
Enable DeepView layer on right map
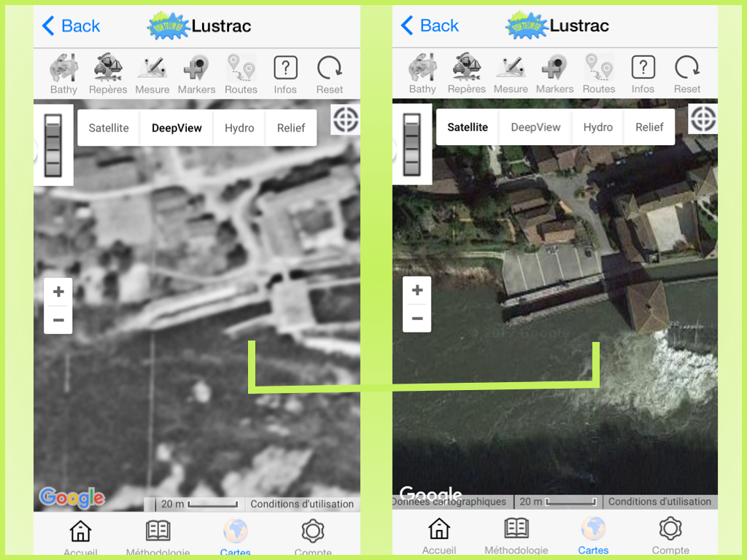535,128
